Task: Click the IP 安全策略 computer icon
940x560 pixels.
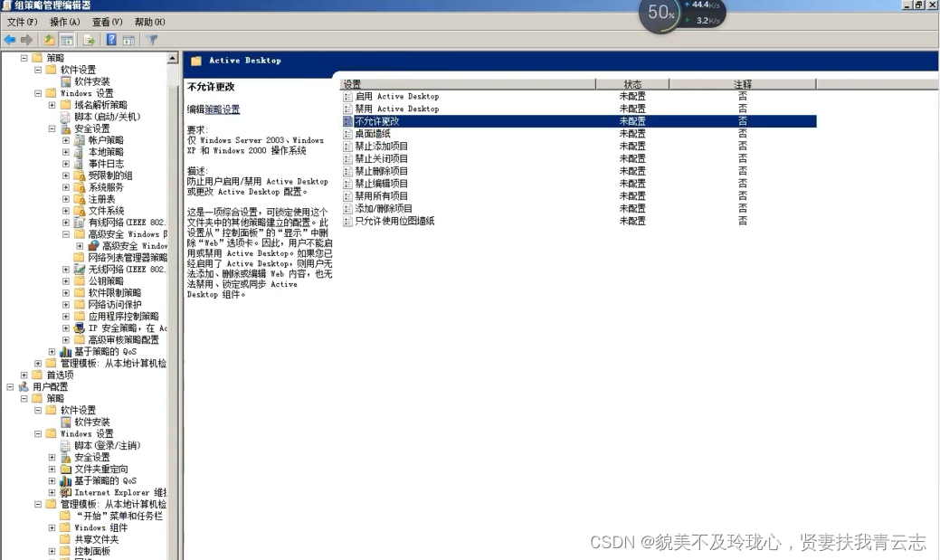Action: [79, 328]
